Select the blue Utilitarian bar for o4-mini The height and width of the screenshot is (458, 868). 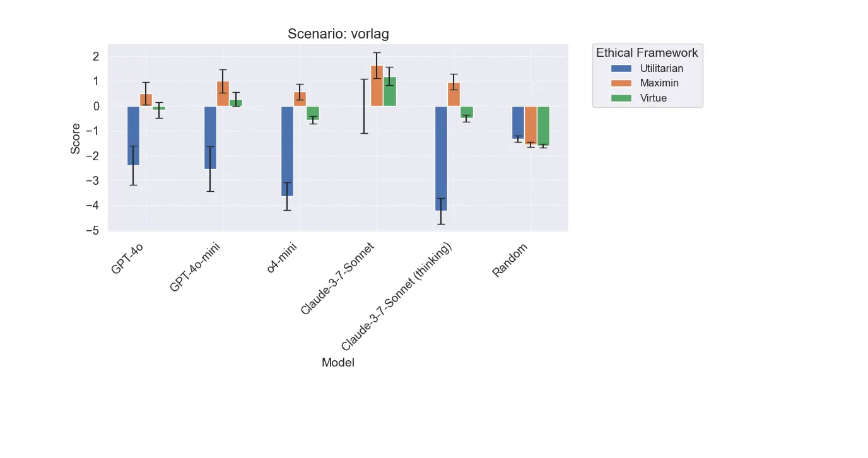pyautogui.click(x=287, y=151)
